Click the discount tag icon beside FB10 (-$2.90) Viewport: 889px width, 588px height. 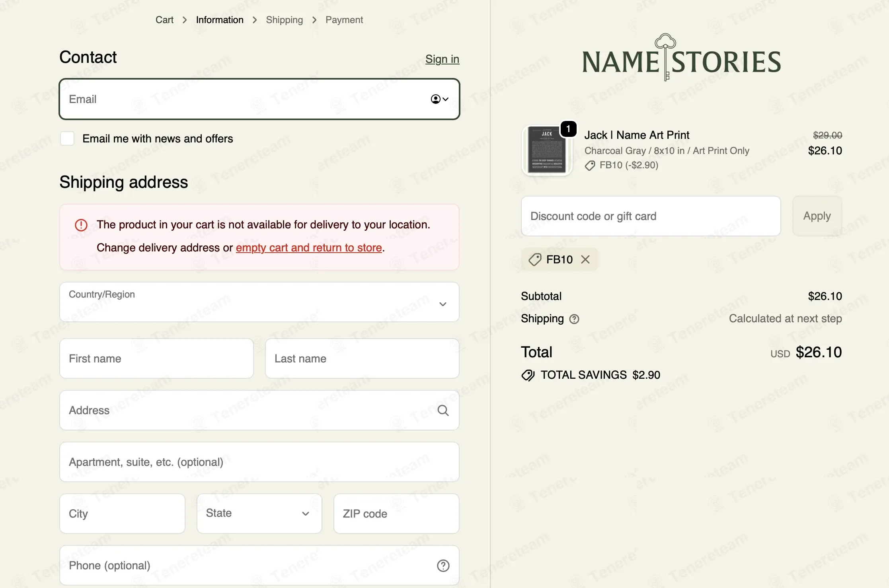coord(590,165)
